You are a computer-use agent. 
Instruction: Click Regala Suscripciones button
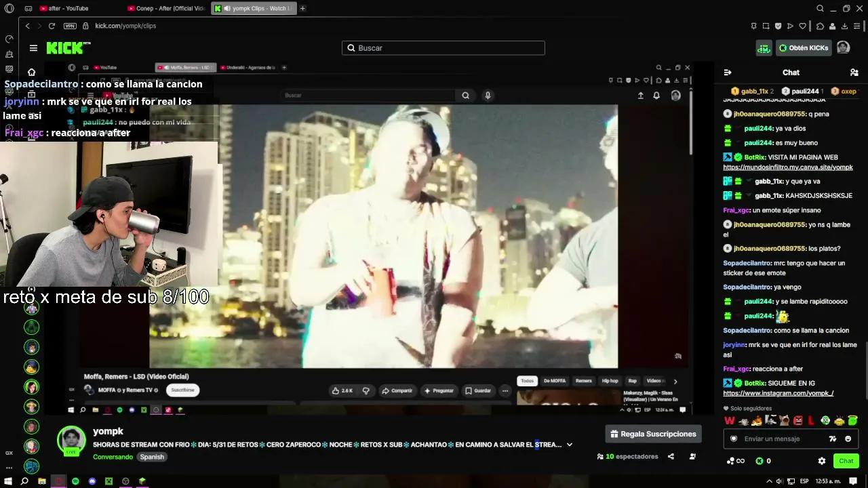click(653, 434)
